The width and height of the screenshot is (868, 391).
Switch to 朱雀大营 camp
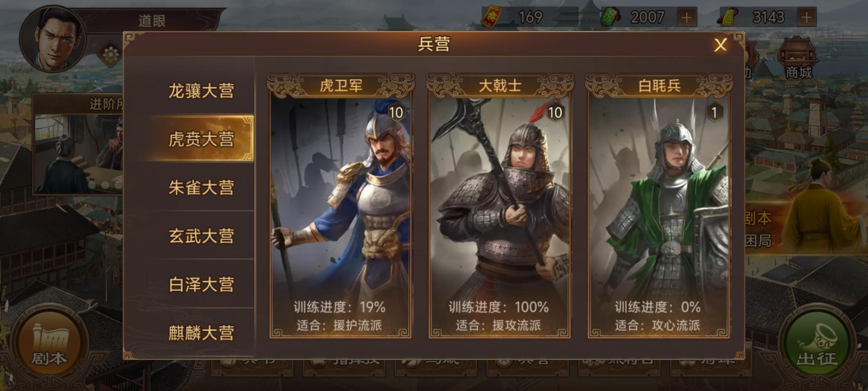tap(201, 188)
